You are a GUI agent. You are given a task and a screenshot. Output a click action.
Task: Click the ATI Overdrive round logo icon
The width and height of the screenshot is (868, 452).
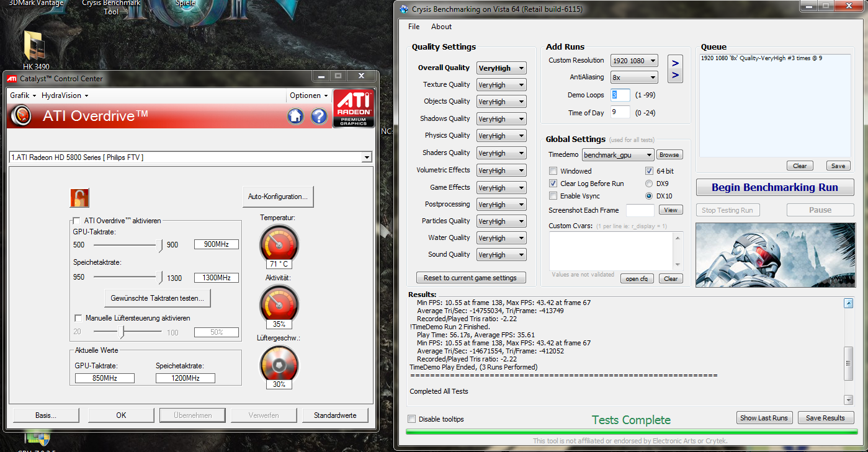tap(21, 116)
